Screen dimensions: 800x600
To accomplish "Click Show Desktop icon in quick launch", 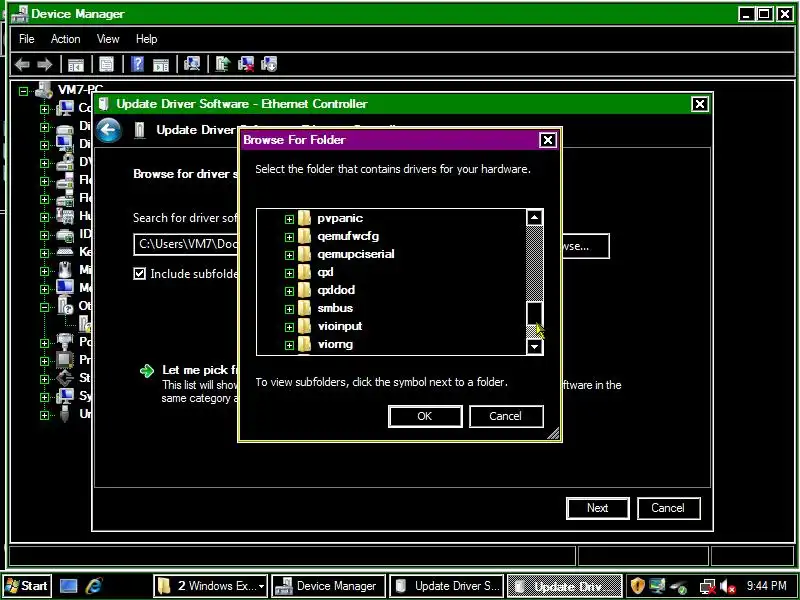I will 68,586.
